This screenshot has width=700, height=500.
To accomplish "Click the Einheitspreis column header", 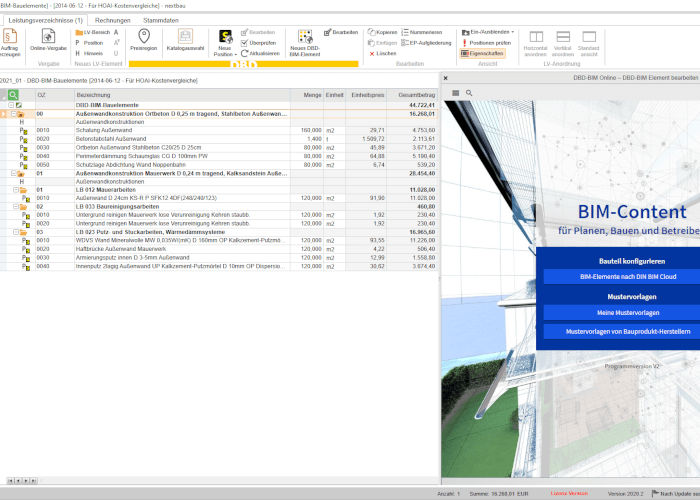I will pyautogui.click(x=366, y=95).
